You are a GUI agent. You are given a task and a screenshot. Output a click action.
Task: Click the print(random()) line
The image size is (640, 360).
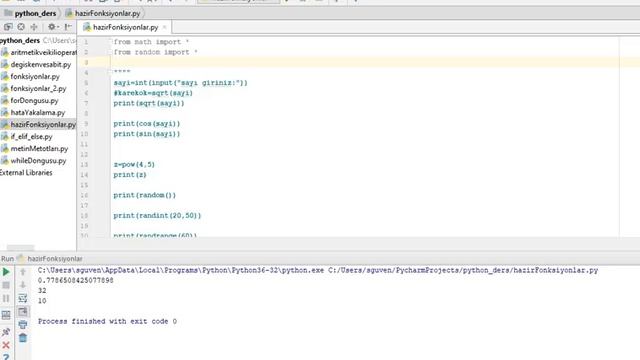[x=144, y=195]
